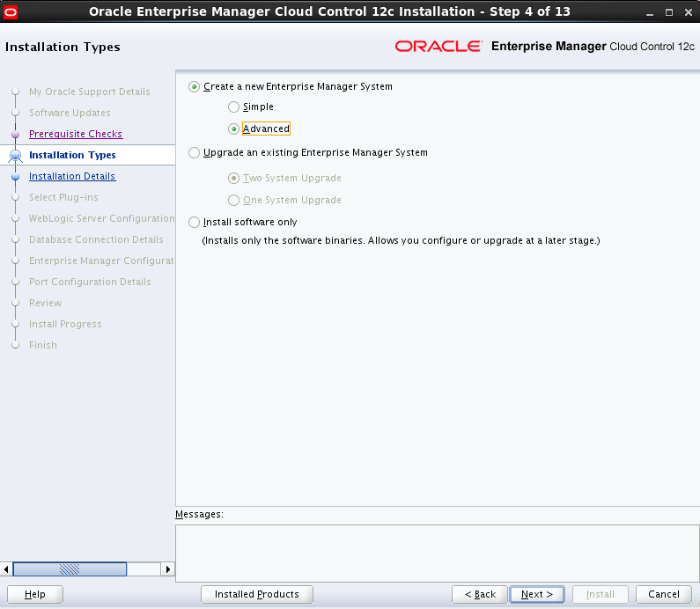This screenshot has height=609, width=700.
Task: Choose the Simple installation radio button
Action: click(x=233, y=107)
